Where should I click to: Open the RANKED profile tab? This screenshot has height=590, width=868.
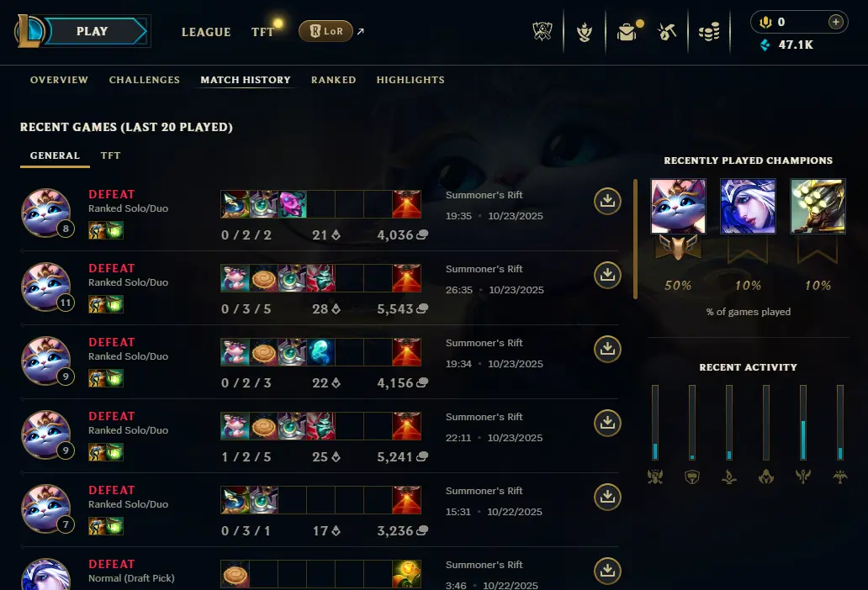pos(333,80)
